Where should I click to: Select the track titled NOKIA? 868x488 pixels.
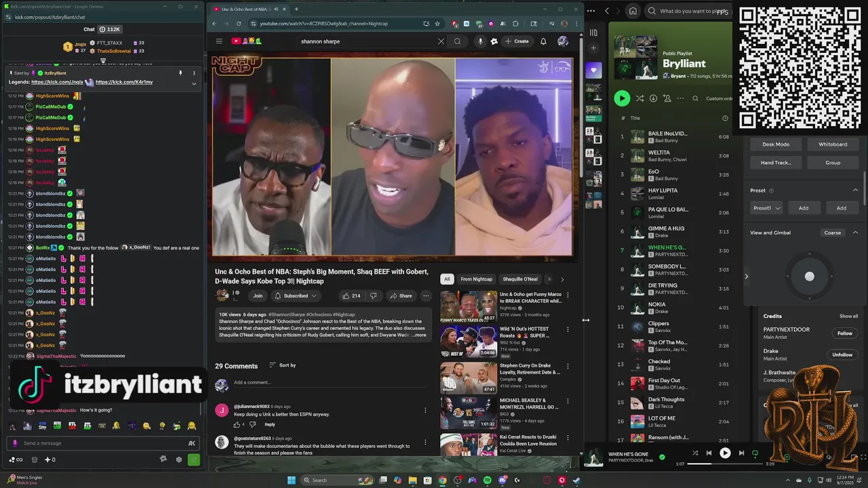[x=656, y=304]
